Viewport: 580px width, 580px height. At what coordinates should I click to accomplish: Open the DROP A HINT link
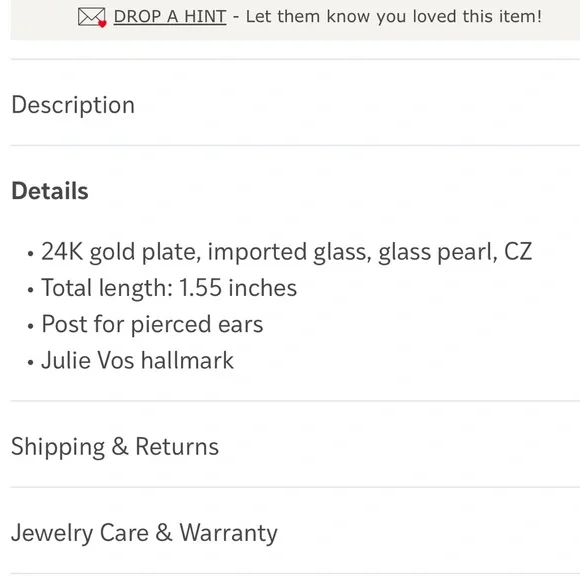(x=170, y=17)
